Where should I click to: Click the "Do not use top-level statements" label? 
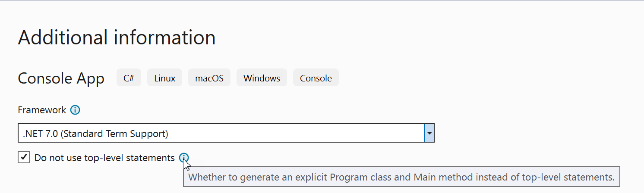click(x=104, y=158)
